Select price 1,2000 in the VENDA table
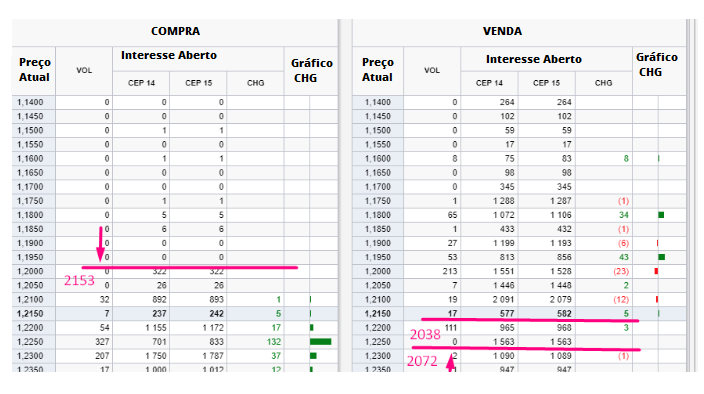704x394 pixels. click(x=378, y=271)
